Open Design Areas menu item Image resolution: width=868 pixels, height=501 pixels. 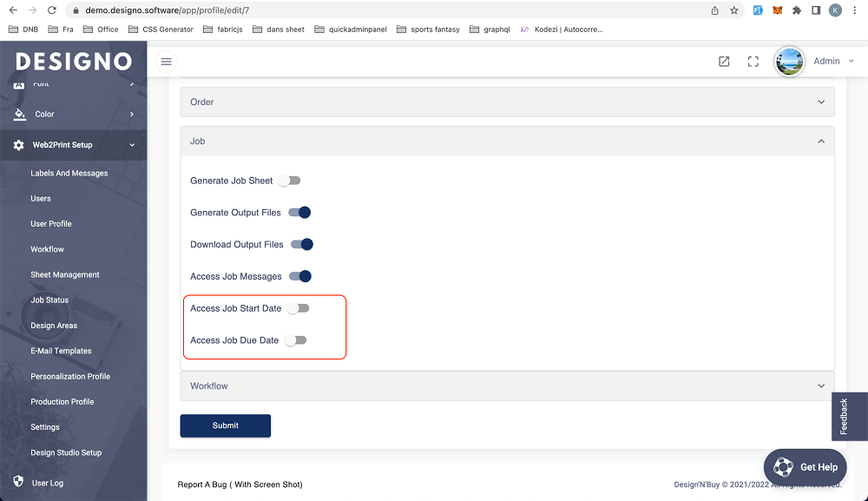54,326
